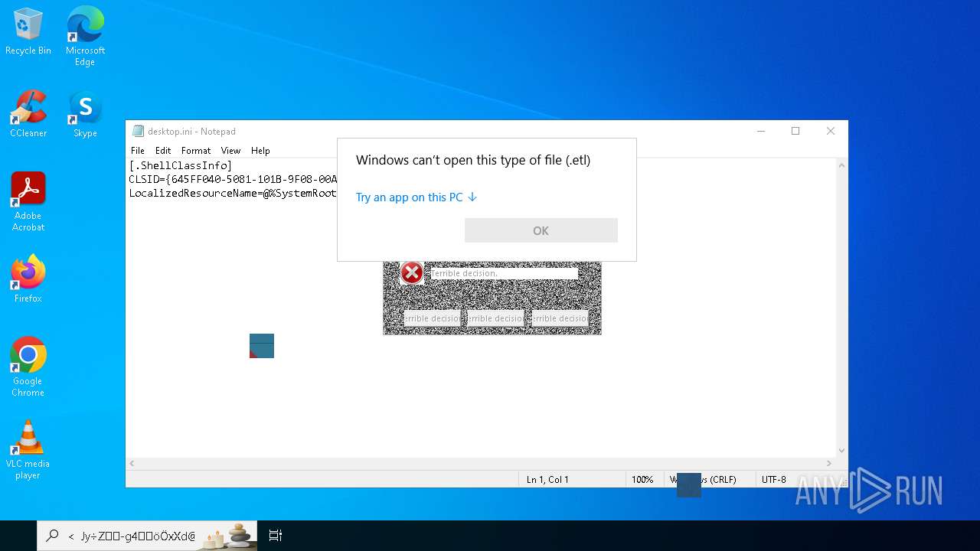The image size is (980, 551).
Task: Open Task View on taskbar
Action: (276, 536)
